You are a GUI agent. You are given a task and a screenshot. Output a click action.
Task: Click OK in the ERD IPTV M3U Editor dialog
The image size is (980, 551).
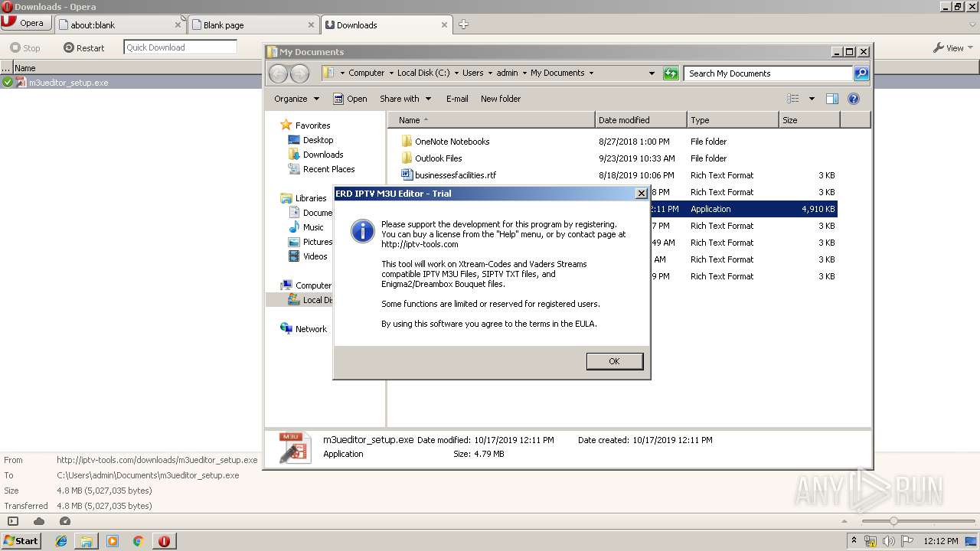[614, 361]
